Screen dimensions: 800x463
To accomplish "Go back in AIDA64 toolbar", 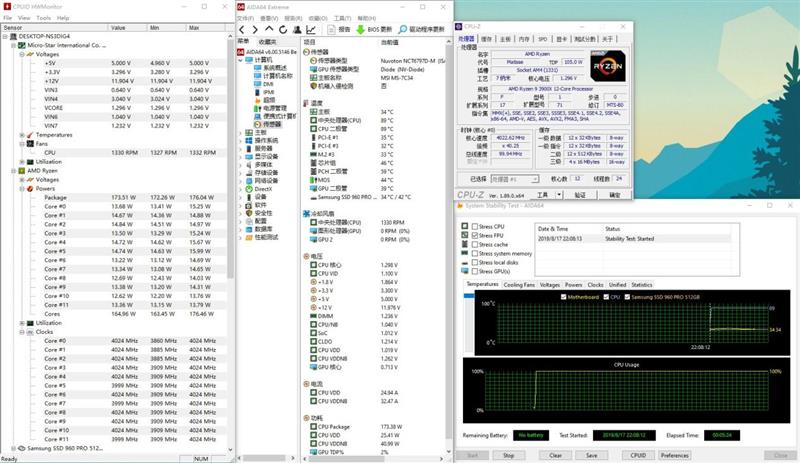I will [x=242, y=30].
